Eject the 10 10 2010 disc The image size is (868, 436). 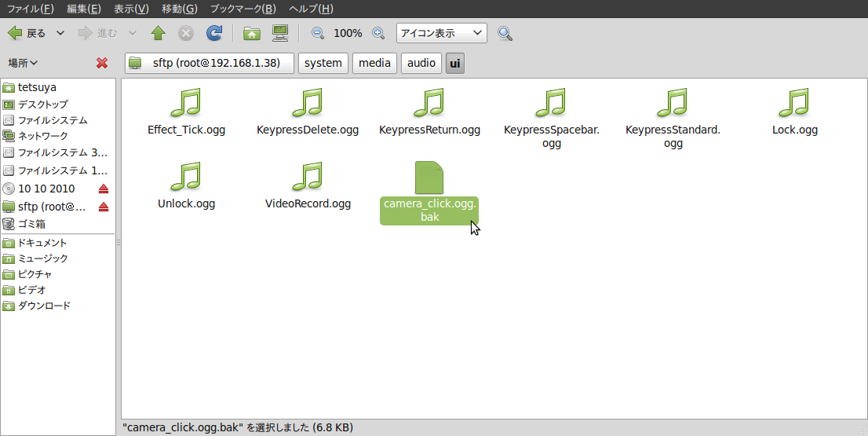click(104, 189)
